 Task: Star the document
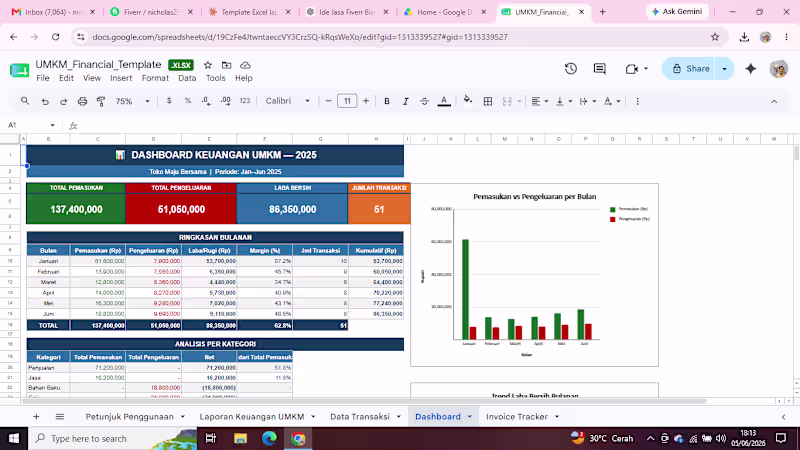[208, 65]
